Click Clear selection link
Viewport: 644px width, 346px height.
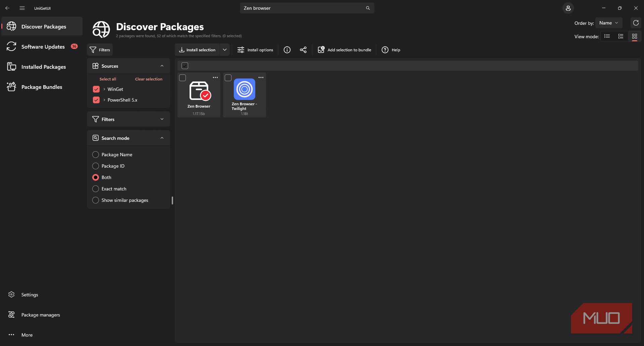pyautogui.click(x=149, y=79)
